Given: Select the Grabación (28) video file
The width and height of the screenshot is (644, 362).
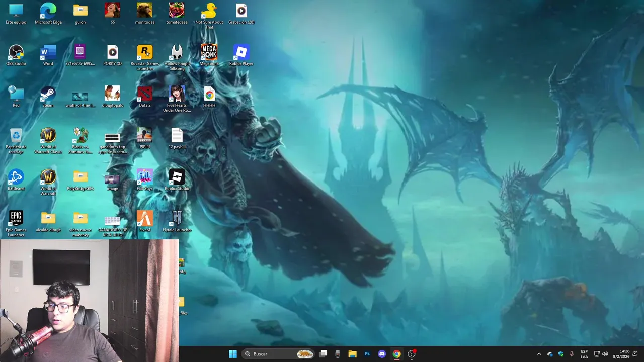Looking at the screenshot, I should point(242,14).
